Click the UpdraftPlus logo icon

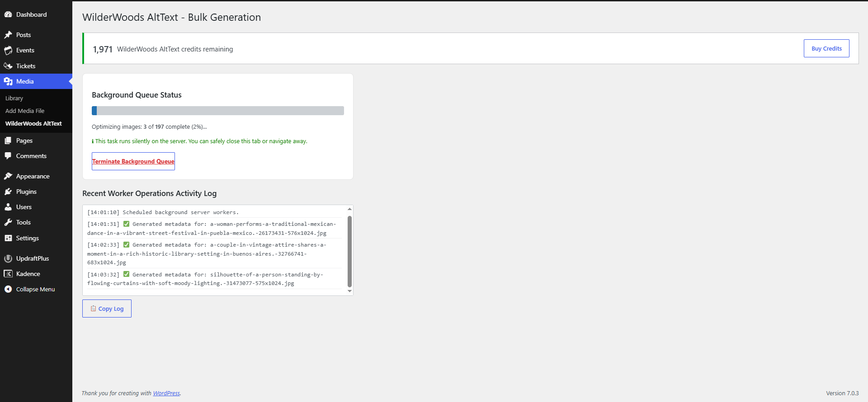pos(8,258)
